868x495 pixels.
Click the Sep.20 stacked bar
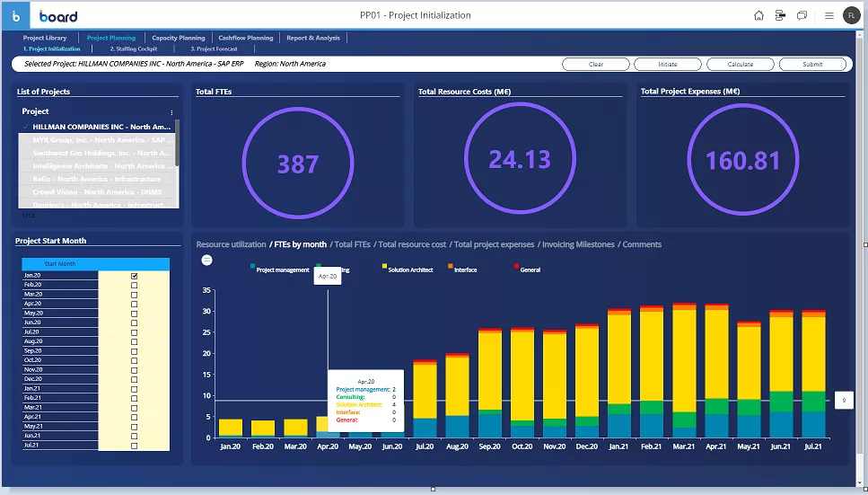click(490, 383)
